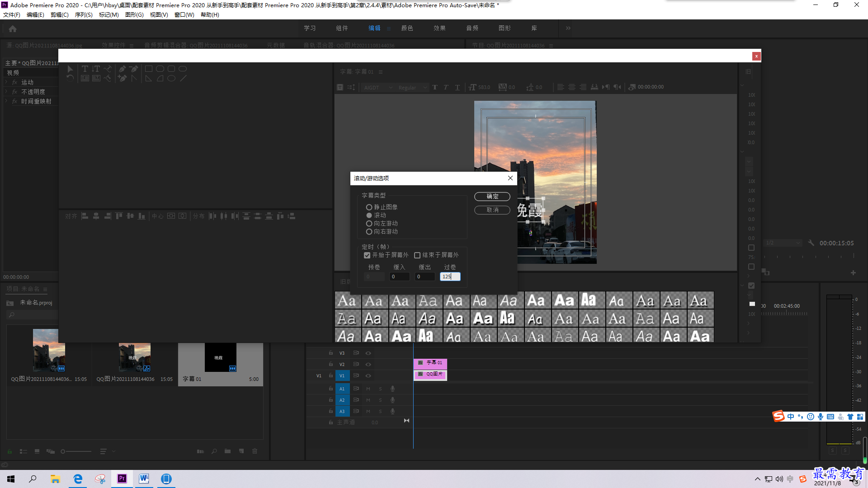Expand the Motion (运动) effect
The height and width of the screenshot is (488, 868).
[x=6, y=82]
